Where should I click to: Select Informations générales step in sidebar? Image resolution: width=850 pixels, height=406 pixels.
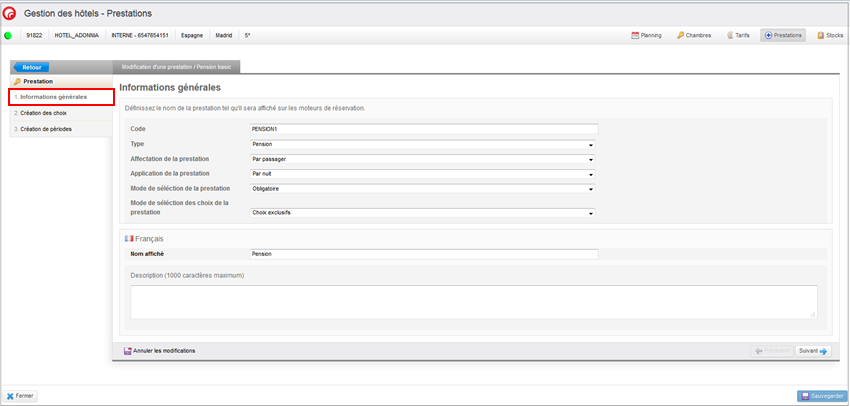55,97
